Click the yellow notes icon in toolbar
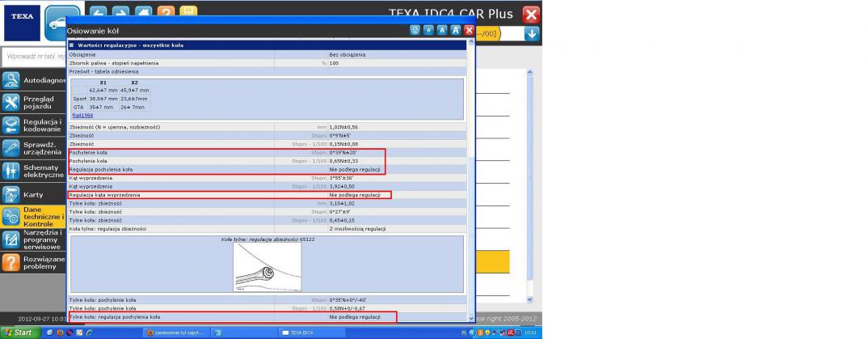The width and height of the screenshot is (868, 339). [188, 12]
